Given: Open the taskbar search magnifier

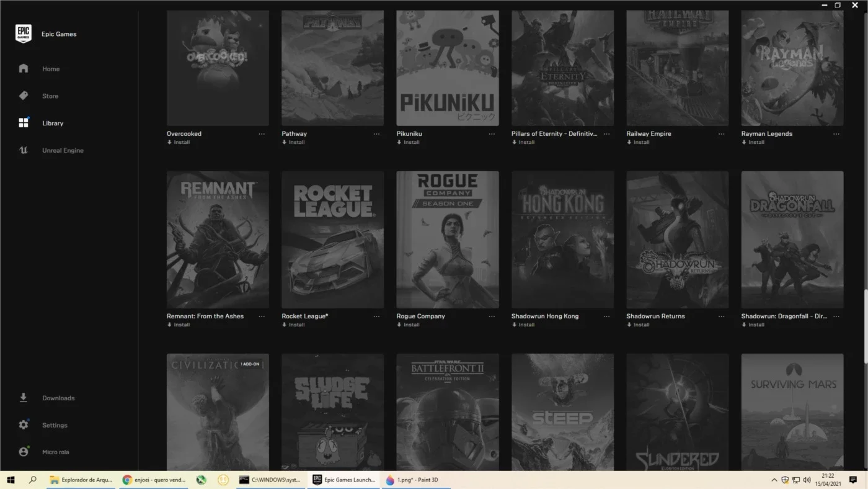Looking at the screenshot, I should (33, 480).
